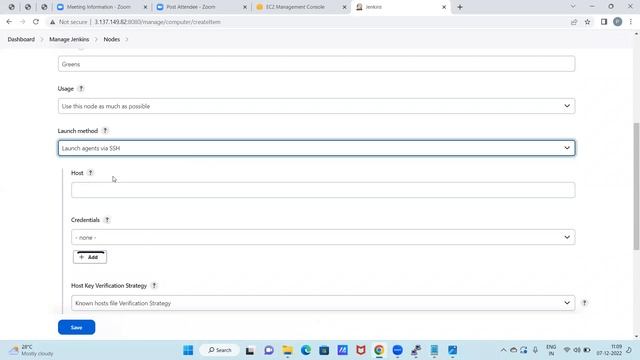This screenshot has height=360, width=640.
Task: Show hidden system tray icons
Action: coord(503,350)
